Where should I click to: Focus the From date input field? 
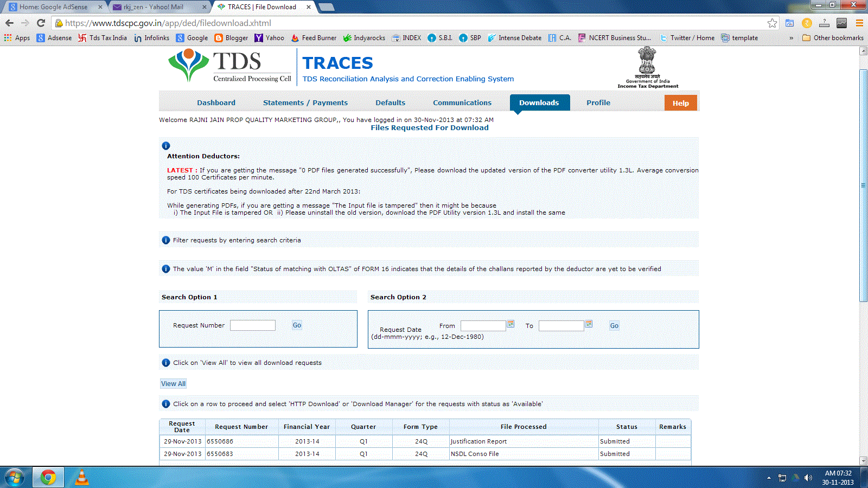pos(483,326)
